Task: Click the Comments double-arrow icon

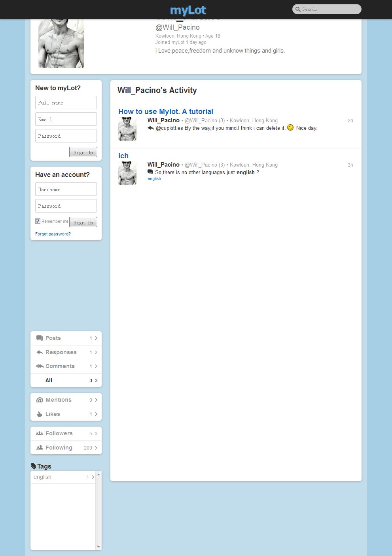Action: coord(40,366)
